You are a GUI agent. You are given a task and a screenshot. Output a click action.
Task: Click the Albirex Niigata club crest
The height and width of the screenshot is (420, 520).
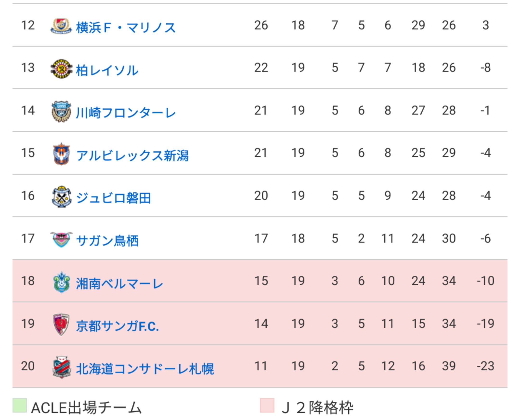coord(61,154)
